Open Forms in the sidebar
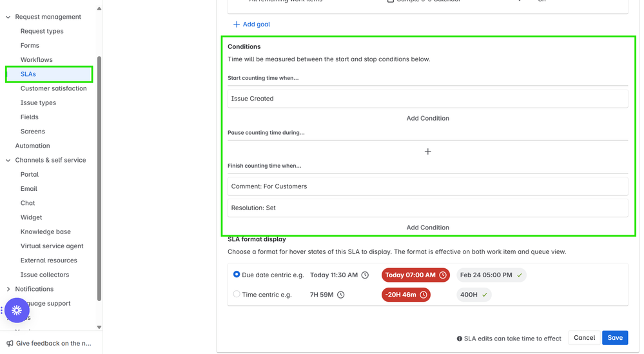Screen dimensions: 644x354 point(30,46)
